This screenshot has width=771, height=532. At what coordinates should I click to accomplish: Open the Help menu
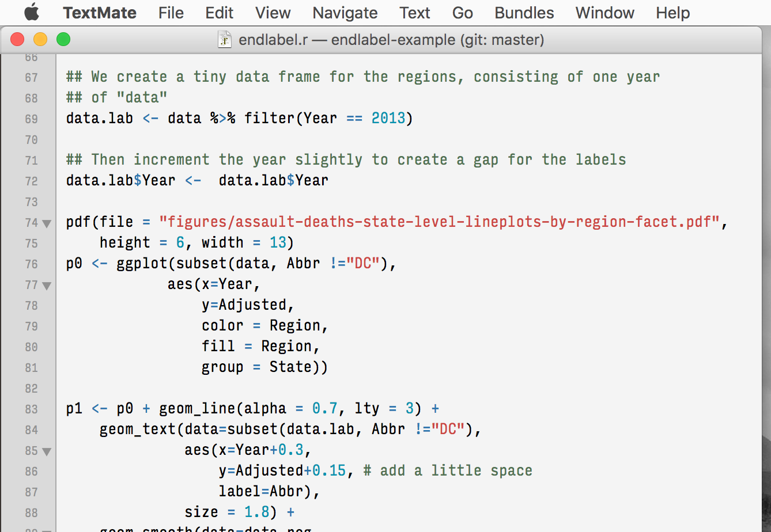pos(673,13)
